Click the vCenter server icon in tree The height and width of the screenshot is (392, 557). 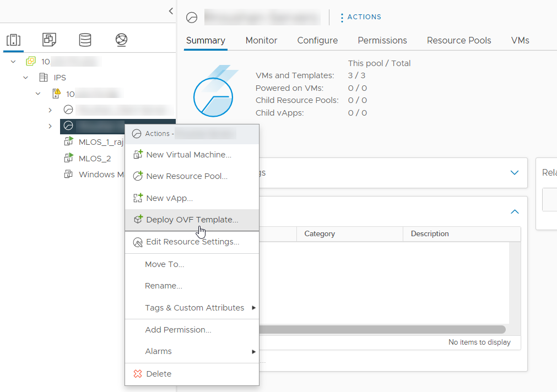pyautogui.click(x=31, y=62)
